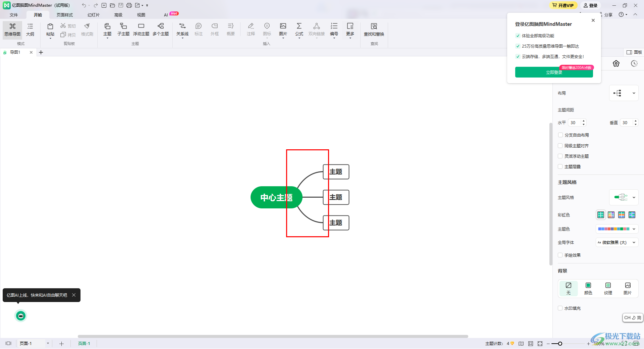Add a Floating Topic (浮动主题)
Image resolution: width=644 pixels, height=349 pixels.
point(141,30)
